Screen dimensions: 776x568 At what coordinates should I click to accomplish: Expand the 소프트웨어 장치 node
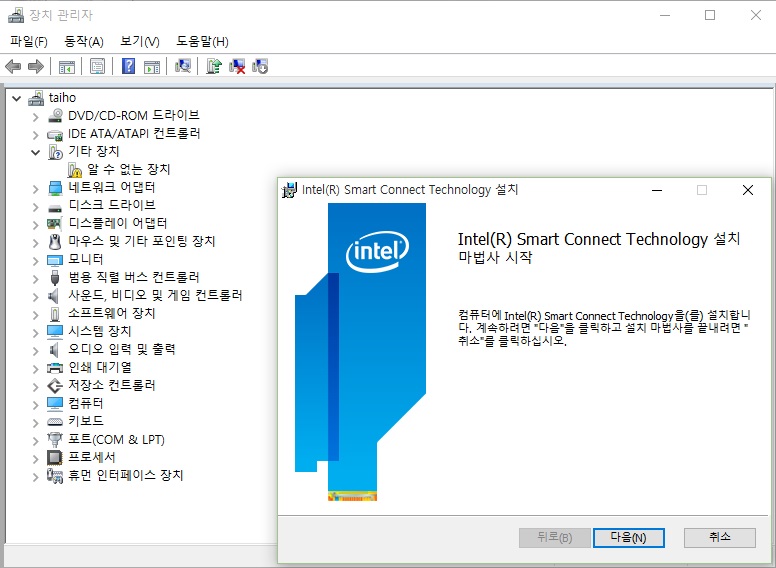coord(36,315)
